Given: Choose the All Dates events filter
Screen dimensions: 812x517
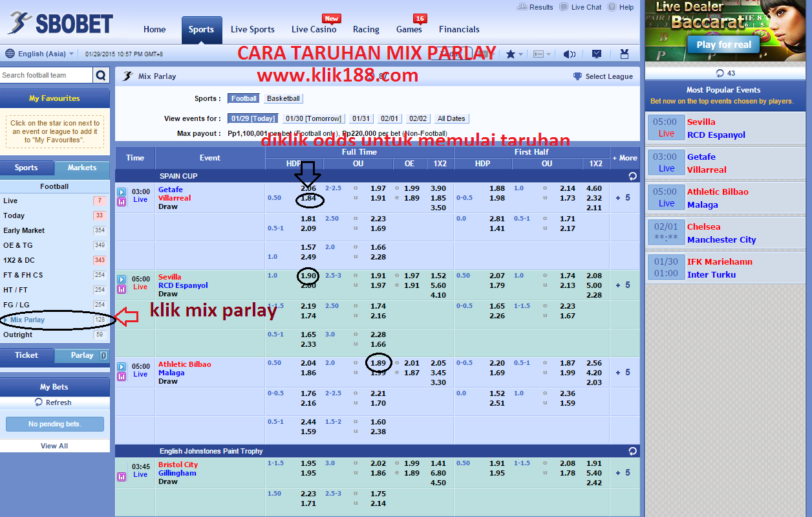Looking at the screenshot, I should coord(451,119).
